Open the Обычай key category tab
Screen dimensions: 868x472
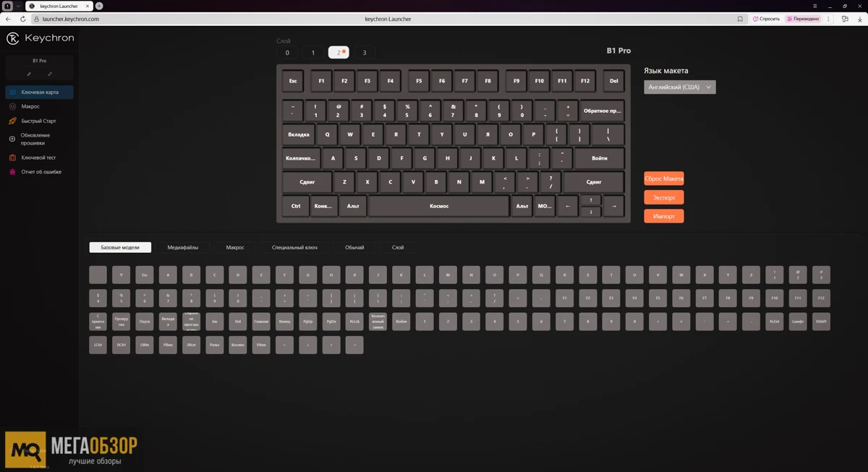(354, 247)
